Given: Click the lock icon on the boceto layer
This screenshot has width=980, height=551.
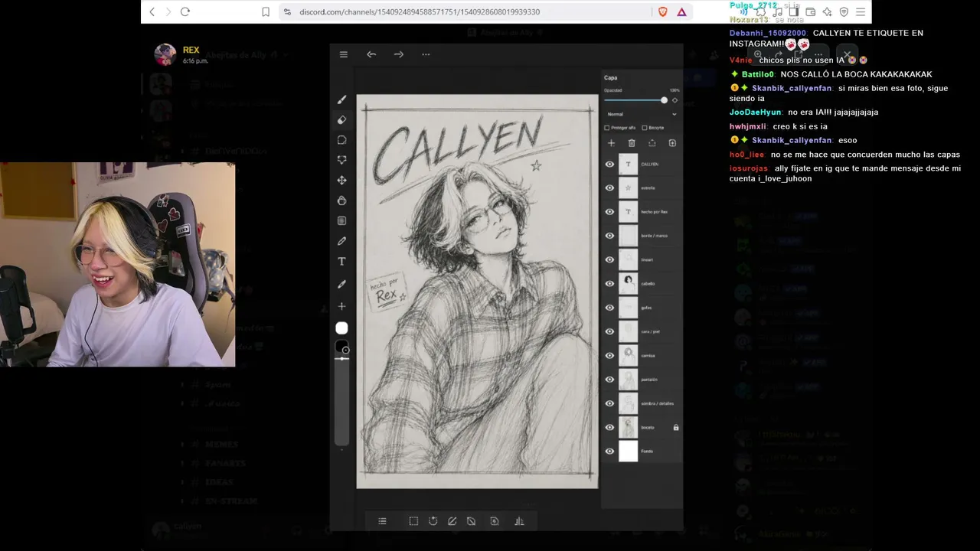Looking at the screenshot, I should point(675,427).
